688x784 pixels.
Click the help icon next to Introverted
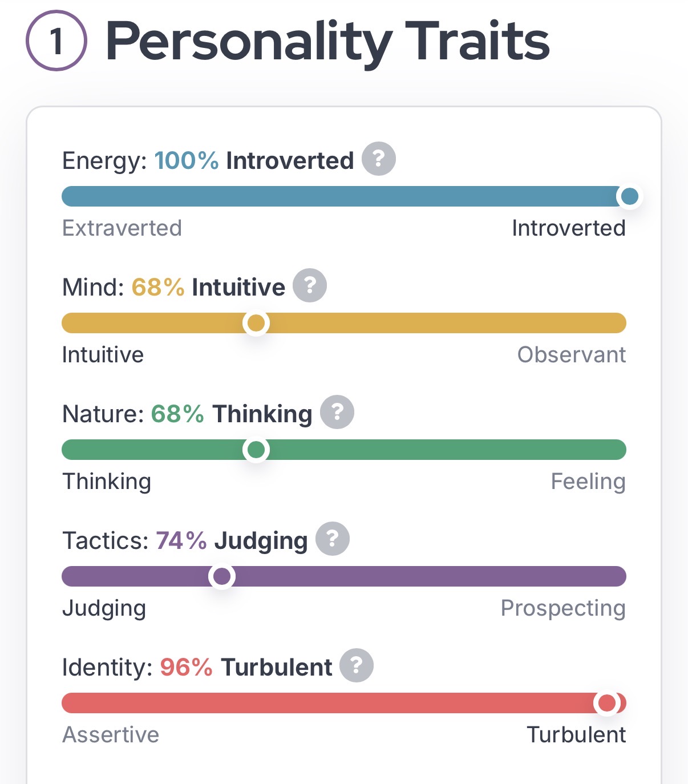pos(379,159)
